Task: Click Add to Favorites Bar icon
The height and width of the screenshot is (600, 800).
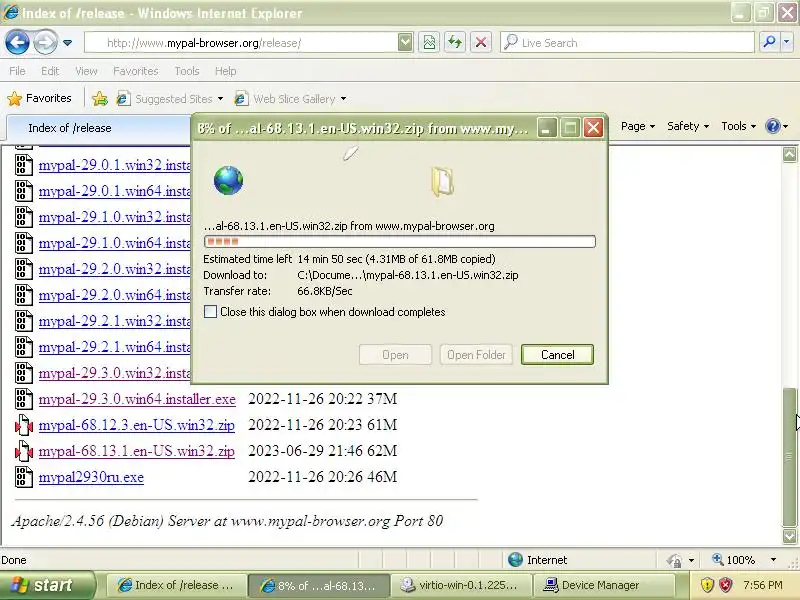Action: click(x=100, y=98)
